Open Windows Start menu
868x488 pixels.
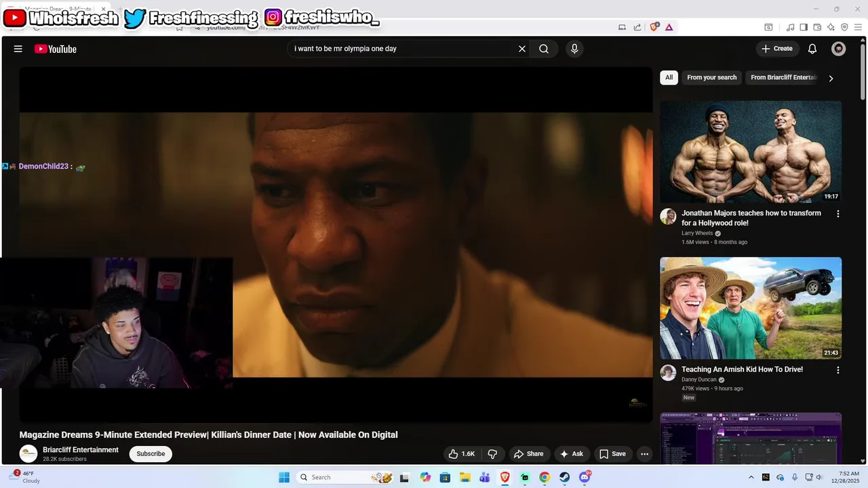[x=284, y=477]
